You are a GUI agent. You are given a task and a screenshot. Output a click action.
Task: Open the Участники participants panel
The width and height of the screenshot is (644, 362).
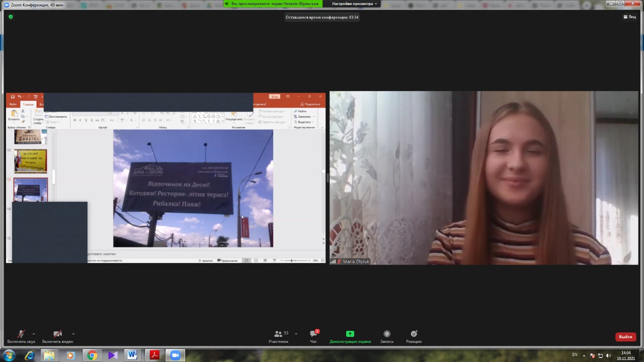click(x=279, y=336)
